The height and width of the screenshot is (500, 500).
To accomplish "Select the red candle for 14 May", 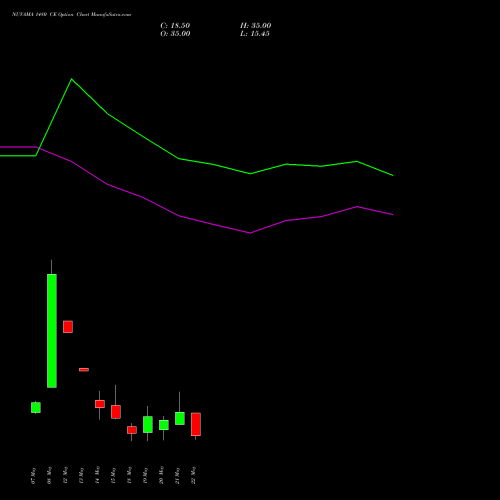I will click(100, 404).
